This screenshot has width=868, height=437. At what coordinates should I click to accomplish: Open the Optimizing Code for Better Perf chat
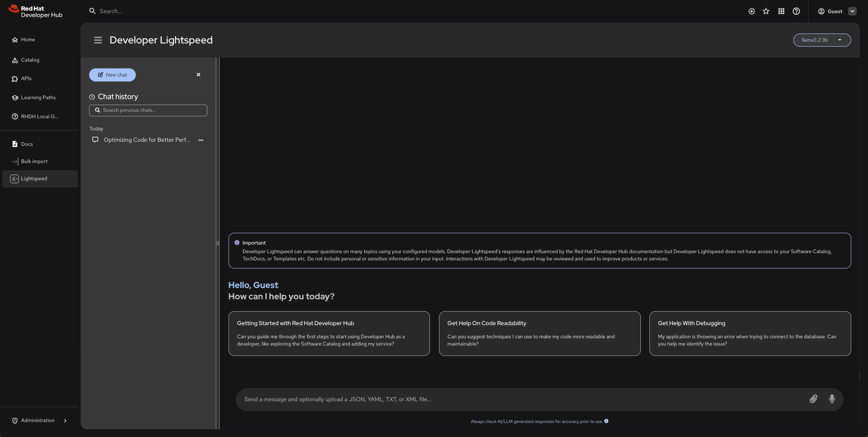coord(146,140)
